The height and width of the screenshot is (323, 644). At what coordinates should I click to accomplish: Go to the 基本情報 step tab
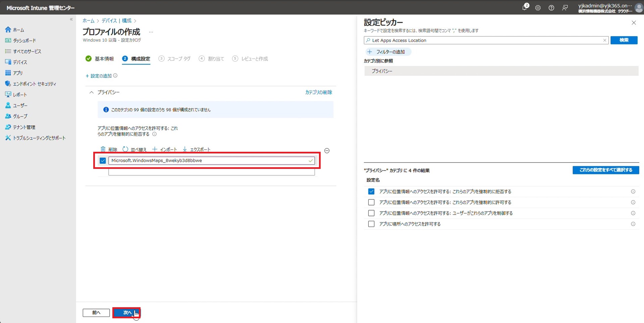click(x=100, y=59)
